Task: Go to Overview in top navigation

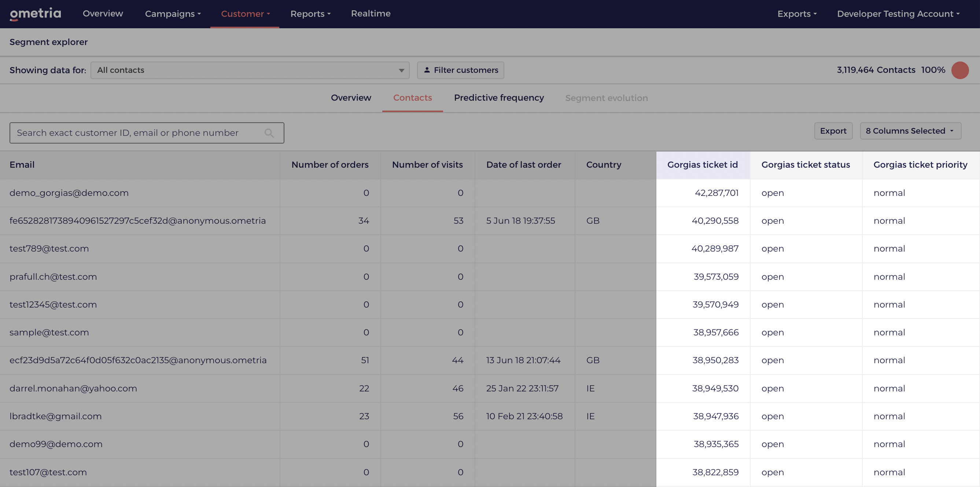Action: click(x=103, y=14)
